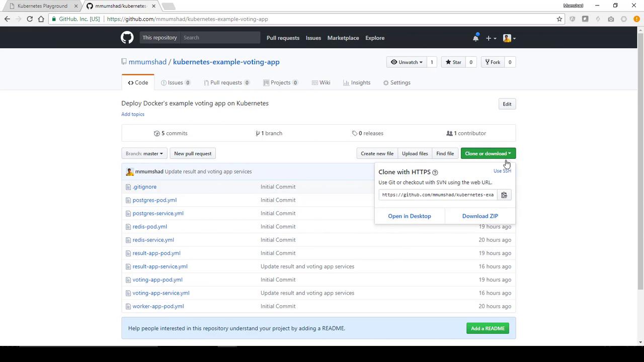Click Find file
Image resolution: width=644 pixels, height=362 pixels.
click(445, 153)
